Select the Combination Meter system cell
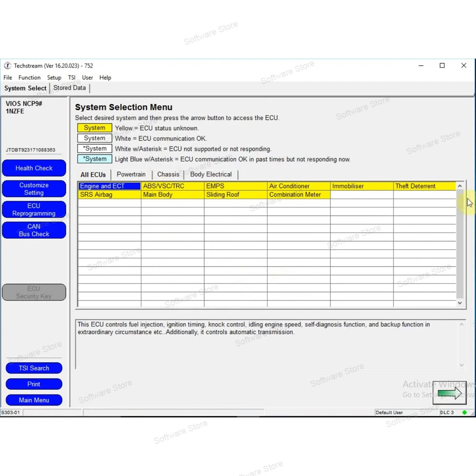This screenshot has height=476, width=476. [299, 195]
